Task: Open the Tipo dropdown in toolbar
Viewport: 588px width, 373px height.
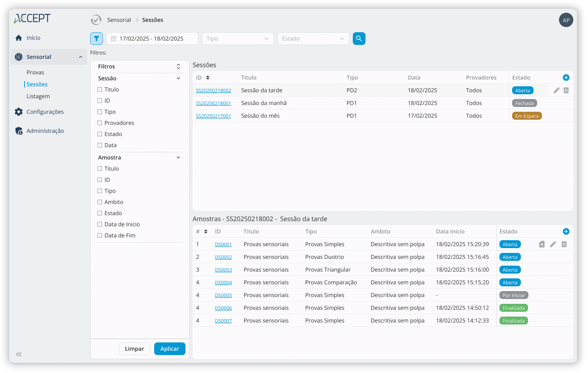Action: click(x=238, y=39)
